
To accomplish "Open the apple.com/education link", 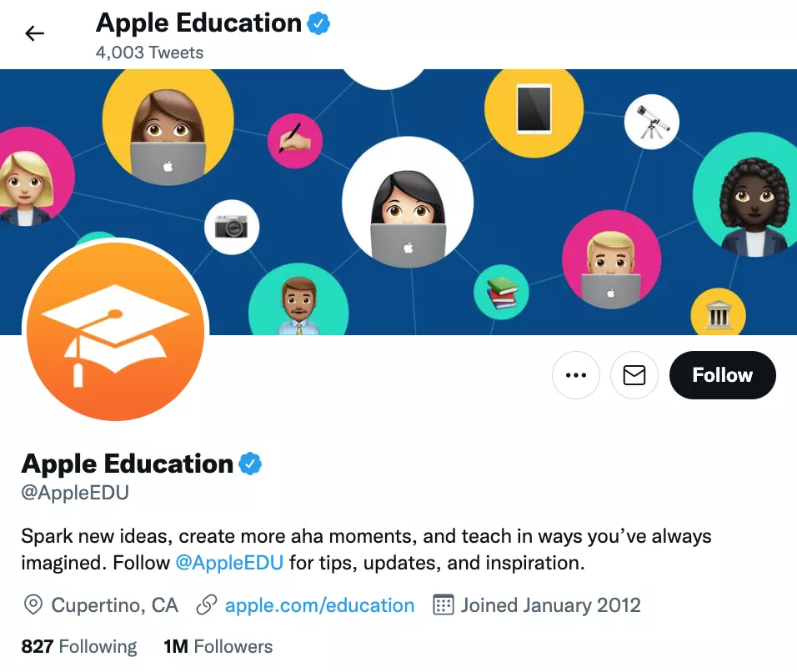I will point(319,605).
